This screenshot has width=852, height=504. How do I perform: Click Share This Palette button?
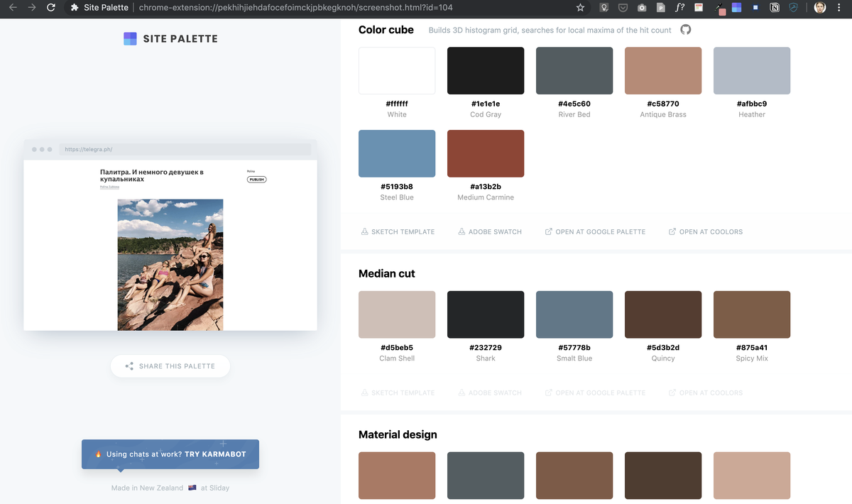(170, 366)
